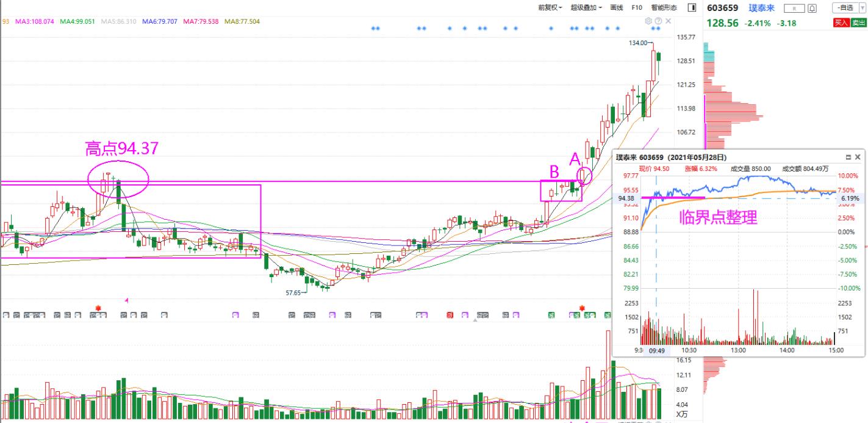This screenshot has width=868, height=423.
Task: Select the MA7:79.538 indicator label
Action: pyautogui.click(x=202, y=21)
